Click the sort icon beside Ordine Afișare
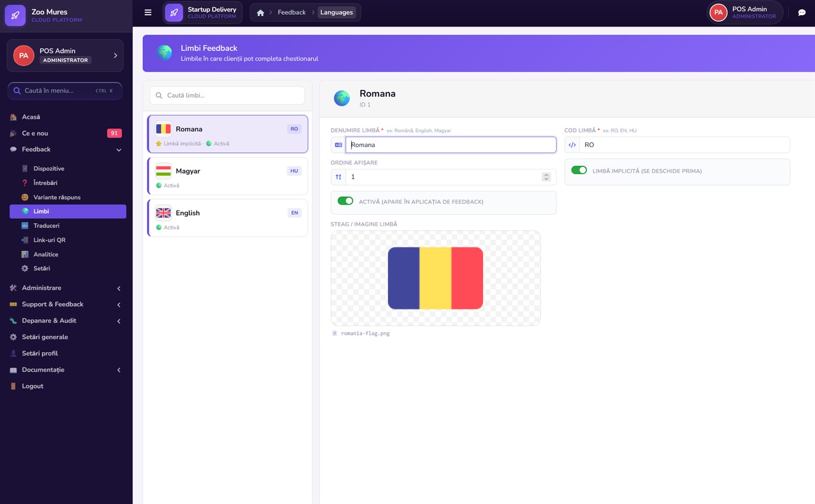Screen dimensions: 815x504 [x=338, y=177]
